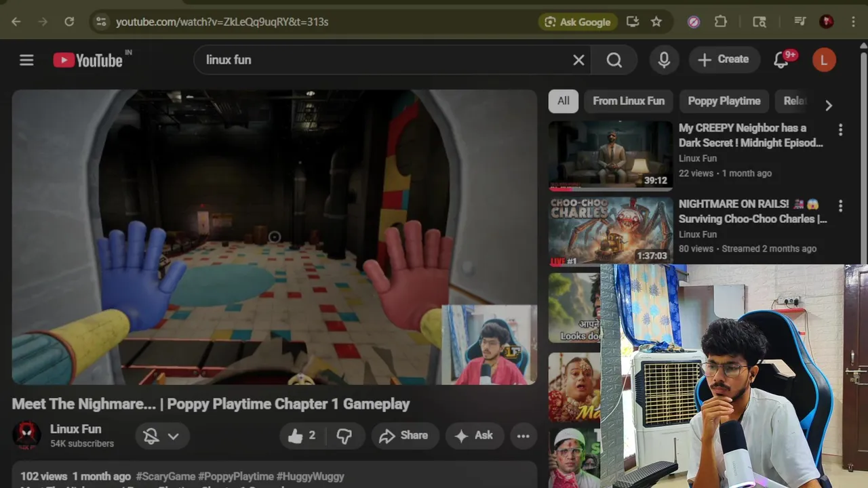The height and width of the screenshot is (488, 868).
Task: Click the #ScaryGame hashtag
Action: pos(165,476)
